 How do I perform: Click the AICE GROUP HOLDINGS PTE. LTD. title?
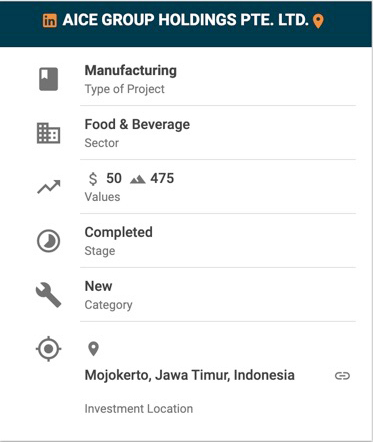185,20
